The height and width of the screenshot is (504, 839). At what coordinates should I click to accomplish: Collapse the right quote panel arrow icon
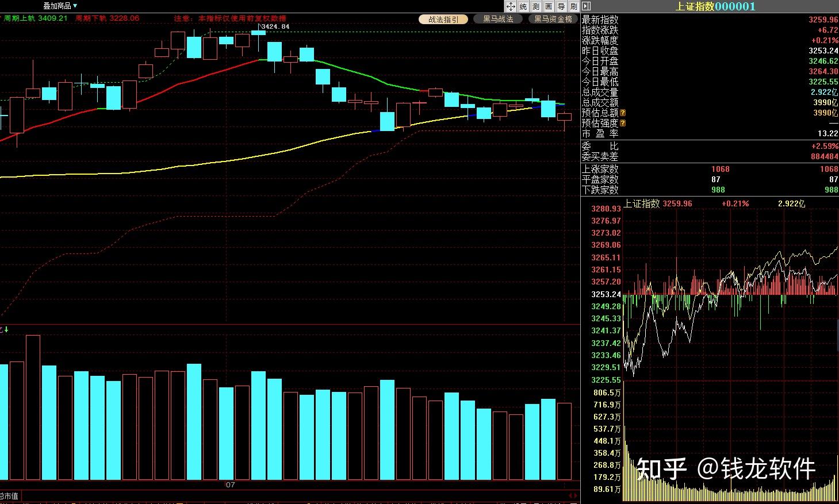586,6
